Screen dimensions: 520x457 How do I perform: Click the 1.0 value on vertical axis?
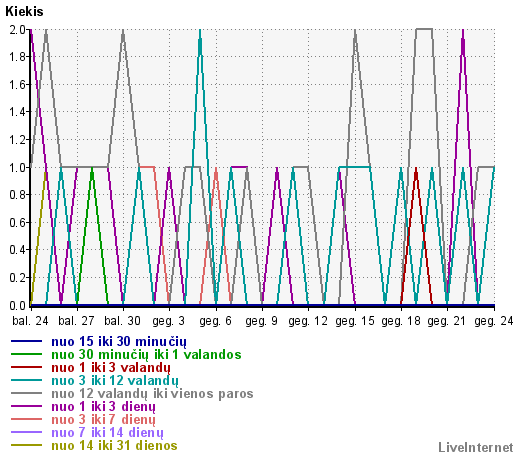(17, 167)
